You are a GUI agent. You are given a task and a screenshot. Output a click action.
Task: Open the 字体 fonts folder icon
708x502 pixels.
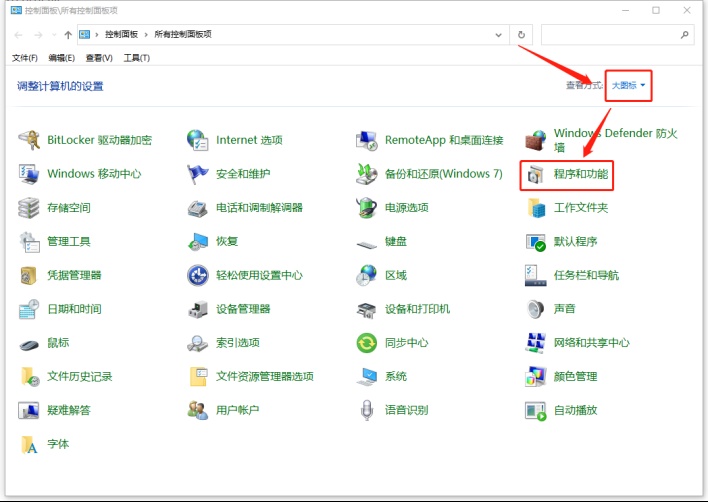(x=29, y=444)
